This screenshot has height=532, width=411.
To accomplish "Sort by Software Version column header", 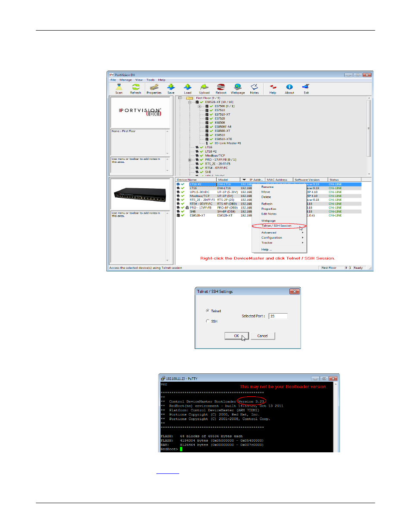I will pyautogui.click(x=310, y=180).
